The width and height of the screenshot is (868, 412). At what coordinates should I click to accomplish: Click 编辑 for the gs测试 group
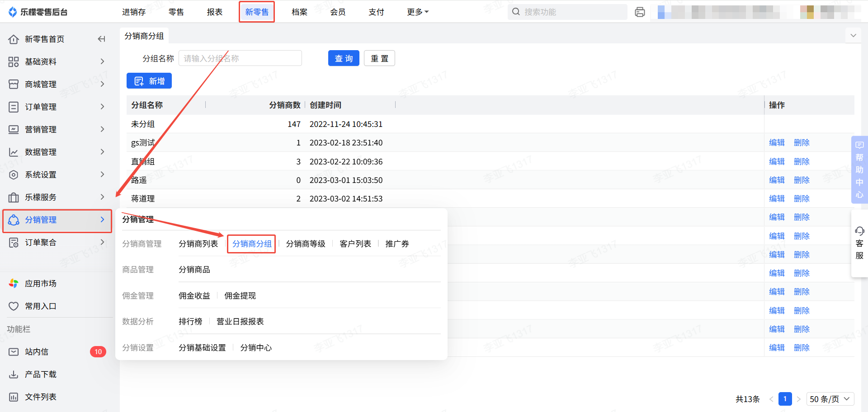pos(777,143)
